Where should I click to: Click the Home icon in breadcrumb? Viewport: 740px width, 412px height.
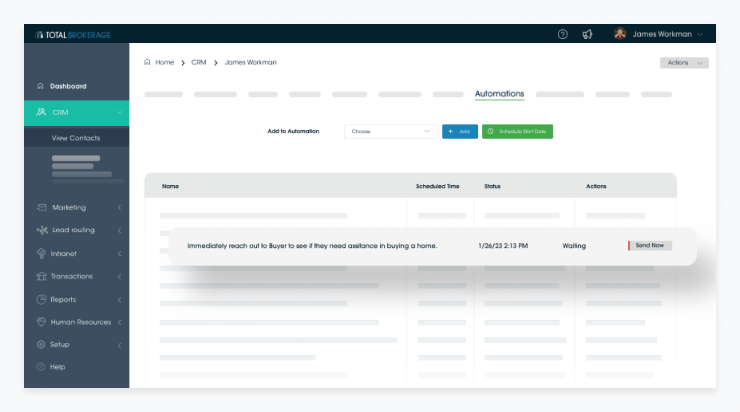coord(147,62)
